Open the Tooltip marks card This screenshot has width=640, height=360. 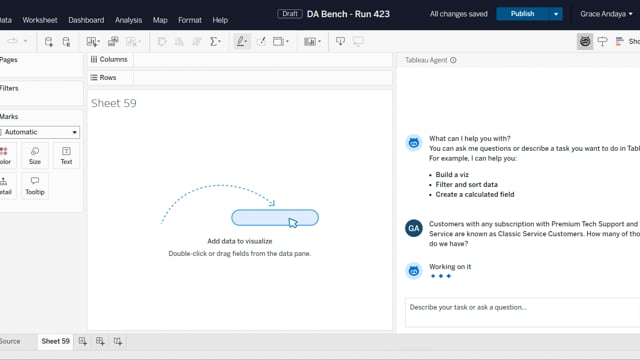[35, 186]
